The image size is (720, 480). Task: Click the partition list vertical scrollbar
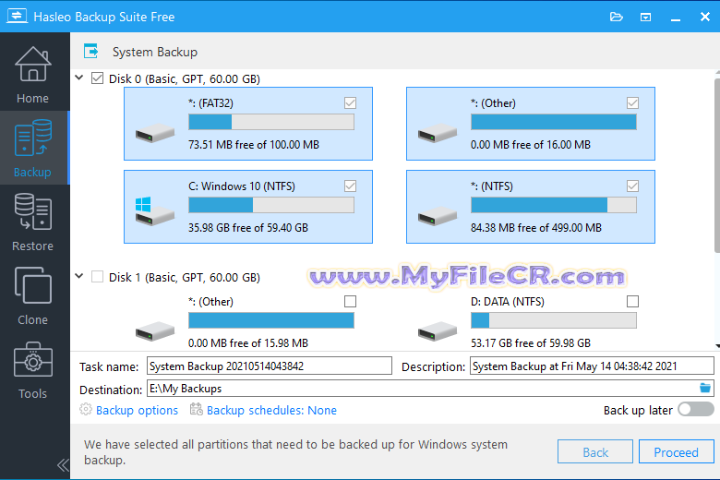[717, 165]
